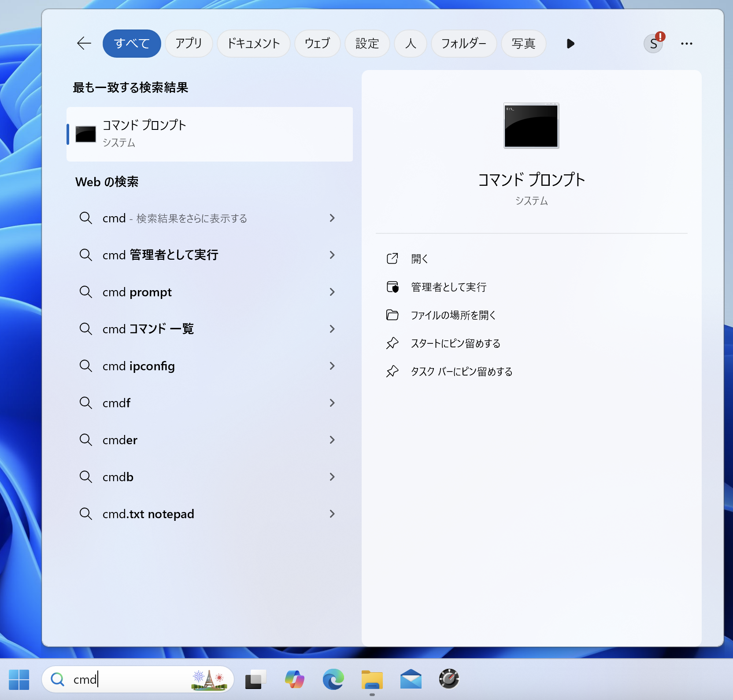Open the Mail app from the taskbar
The image size is (733, 700).
coord(411,679)
